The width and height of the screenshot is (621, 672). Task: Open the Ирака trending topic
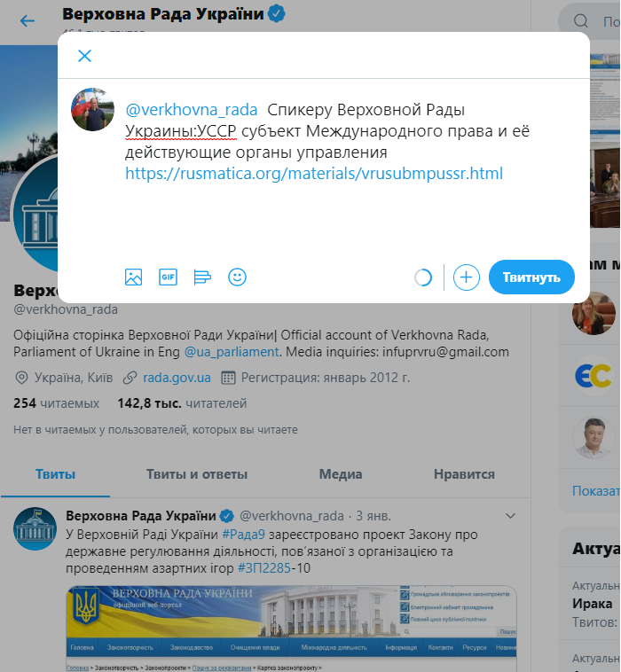coord(593,604)
